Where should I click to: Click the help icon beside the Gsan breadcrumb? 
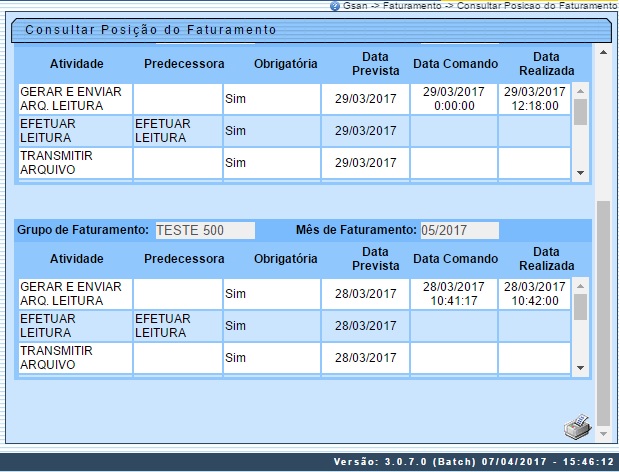tap(335, 6)
